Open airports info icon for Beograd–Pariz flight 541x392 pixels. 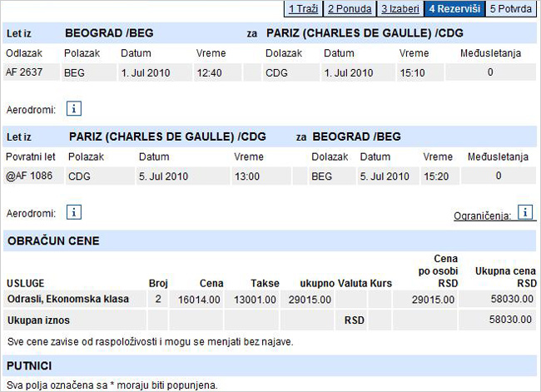(x=73, y=108)
